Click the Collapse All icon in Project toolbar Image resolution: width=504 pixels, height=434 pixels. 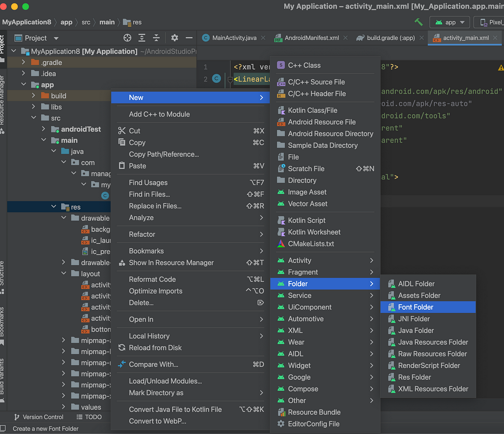click(x=156, y=38)
